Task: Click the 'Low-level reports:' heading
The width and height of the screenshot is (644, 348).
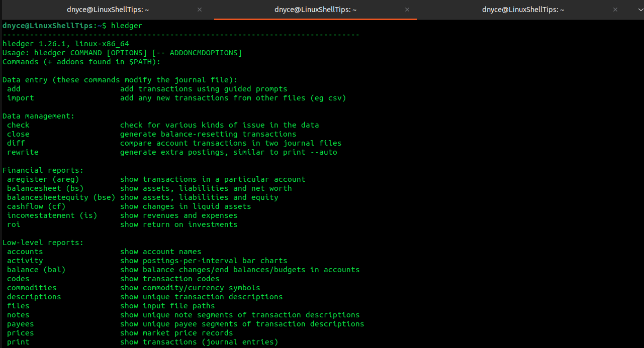Action: coord(43,243)
